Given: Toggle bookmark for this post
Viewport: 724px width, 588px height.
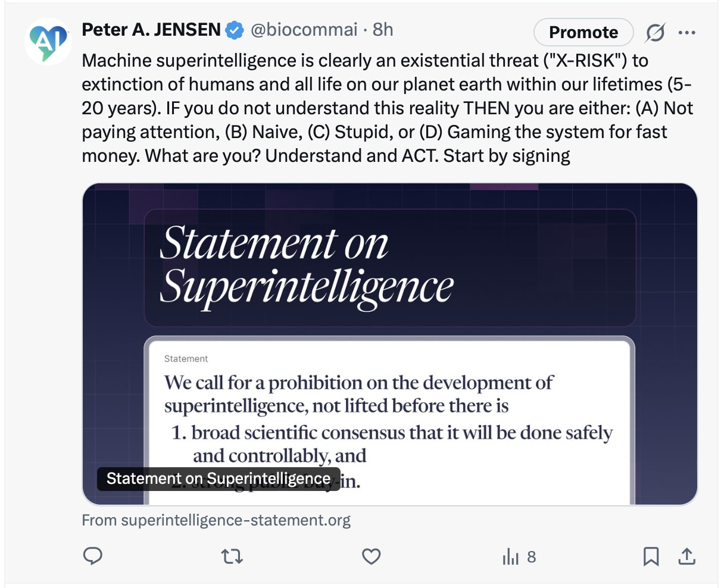Looking at the screenshot, I should tap(651, 556).
